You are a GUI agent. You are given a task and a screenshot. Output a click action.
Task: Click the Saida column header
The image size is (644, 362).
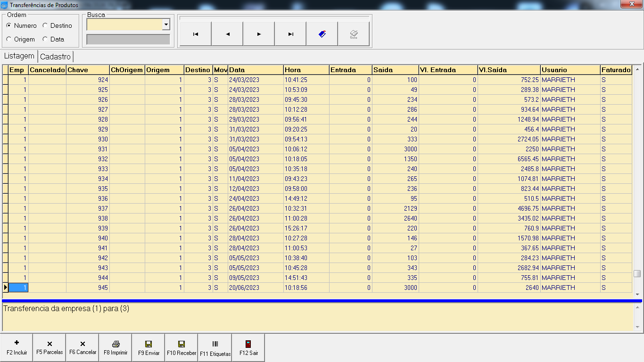395,70
